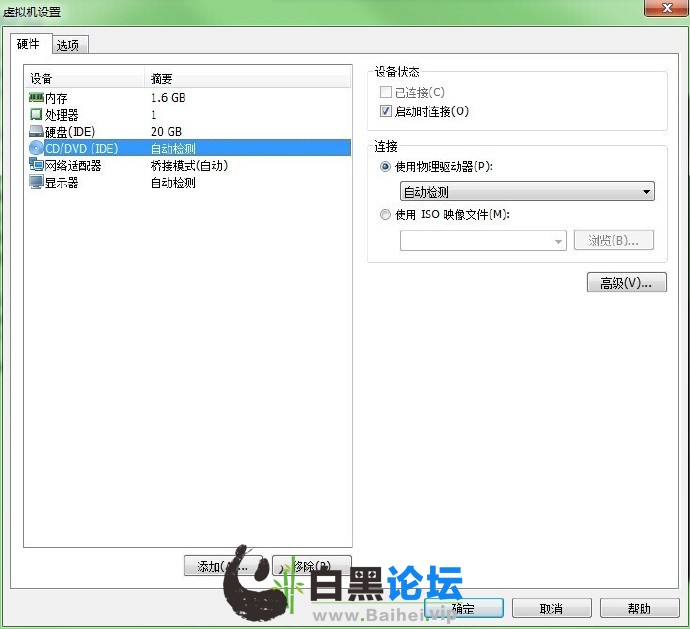690x629 pixels.
Task: Open the 自动检测 physical drive dropdown
Action: click(x=527, y=191)
